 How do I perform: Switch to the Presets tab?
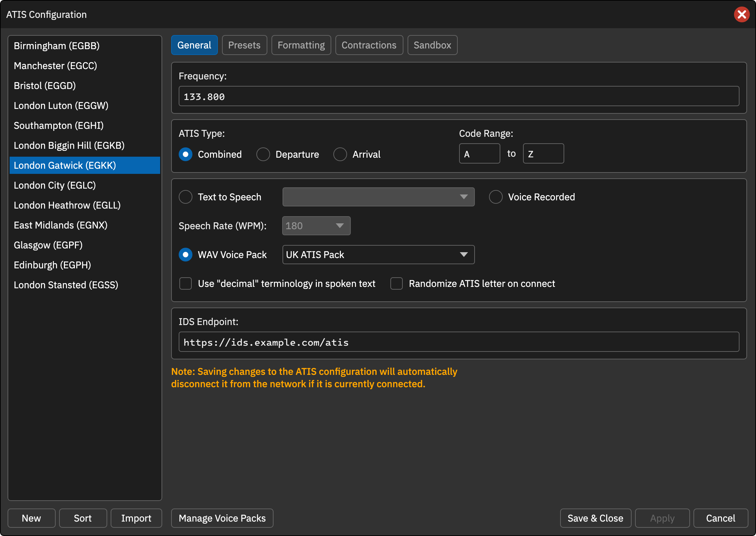pyautogui.click(x=244, y=45)
